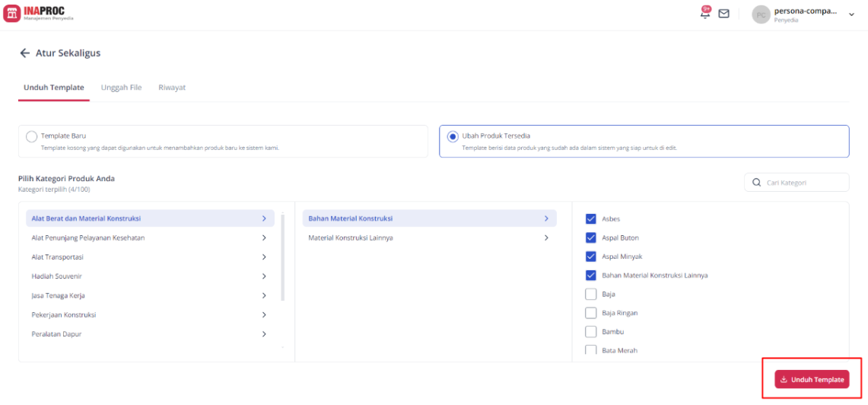Select Alat Penunjang Pelayanan Kesehatan category

point(150,238)
